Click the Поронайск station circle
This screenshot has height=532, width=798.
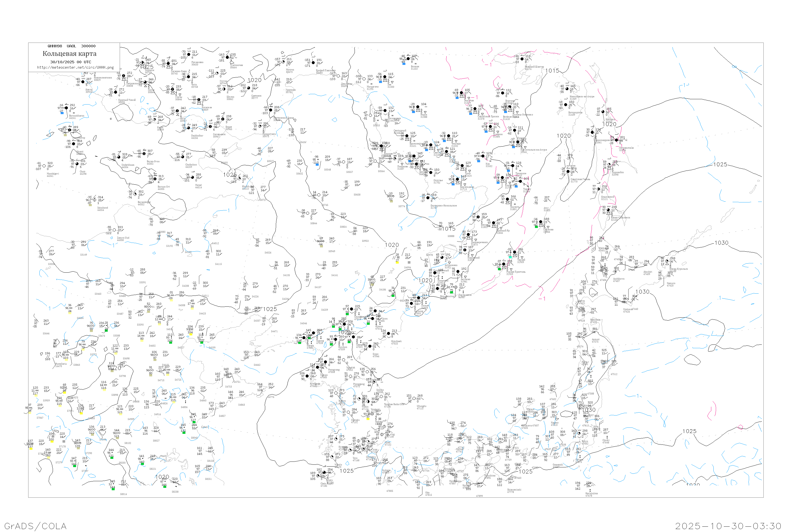[x=609, y=165]
